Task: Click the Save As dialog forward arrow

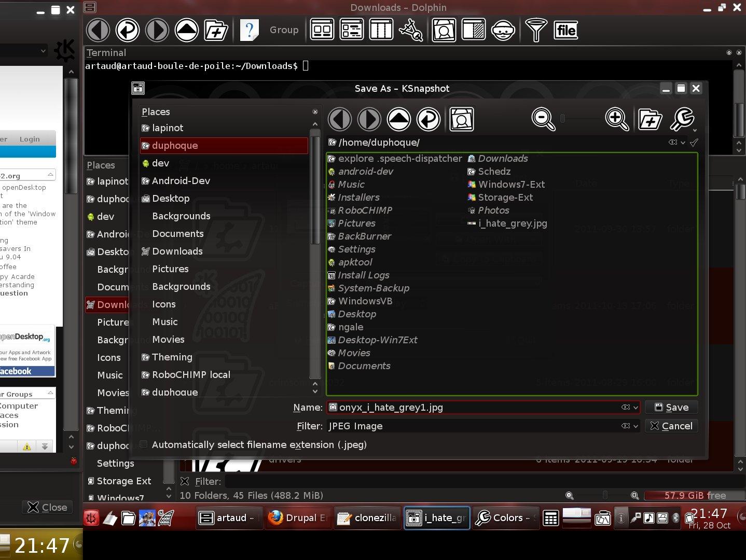Action: (369, 119)
